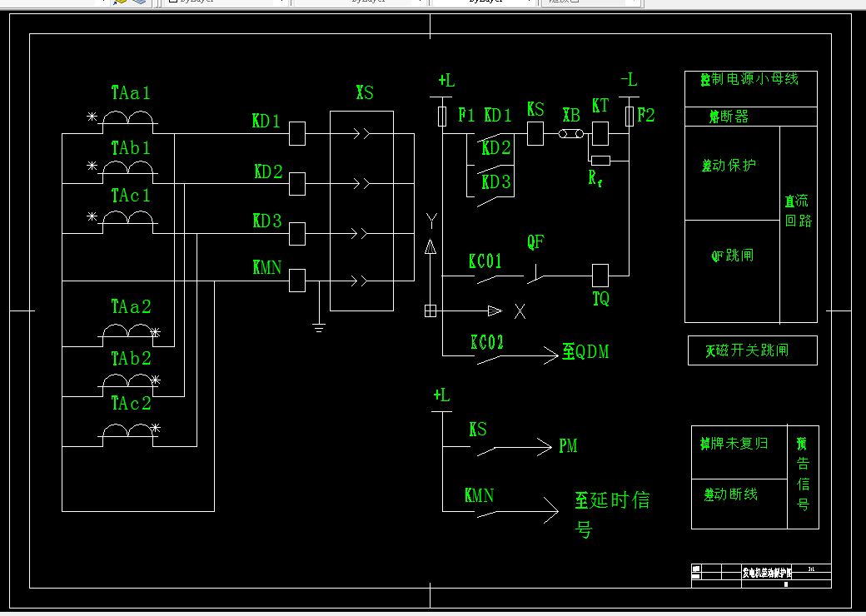Click the drawing title in title block
The height and width of the screenshot is (616, 866).
767,573
